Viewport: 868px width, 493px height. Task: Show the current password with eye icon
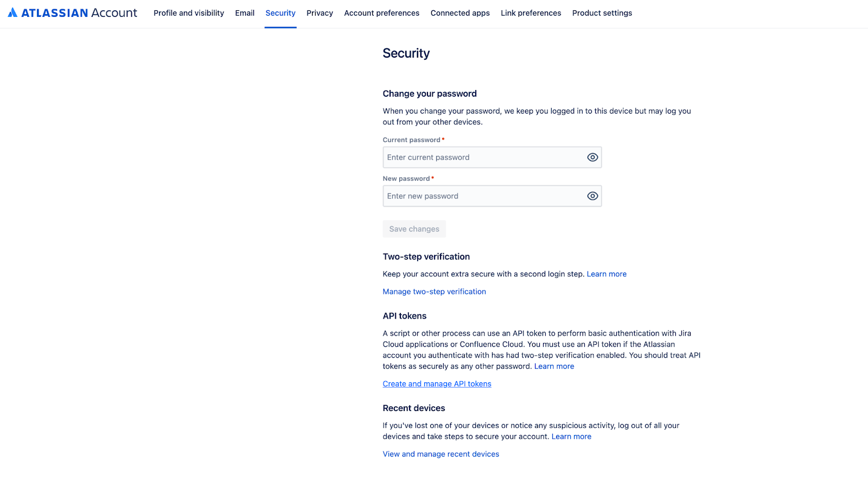pos(592,157)
